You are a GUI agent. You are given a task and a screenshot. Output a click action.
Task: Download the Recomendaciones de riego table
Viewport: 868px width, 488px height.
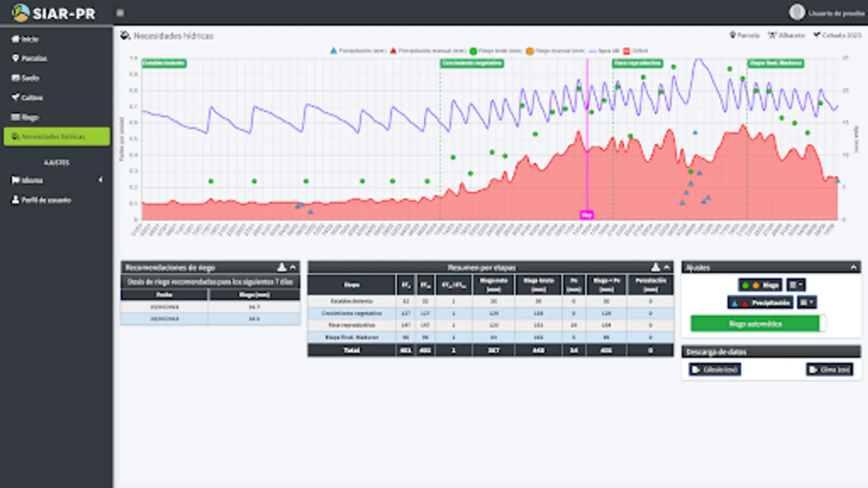282,267
